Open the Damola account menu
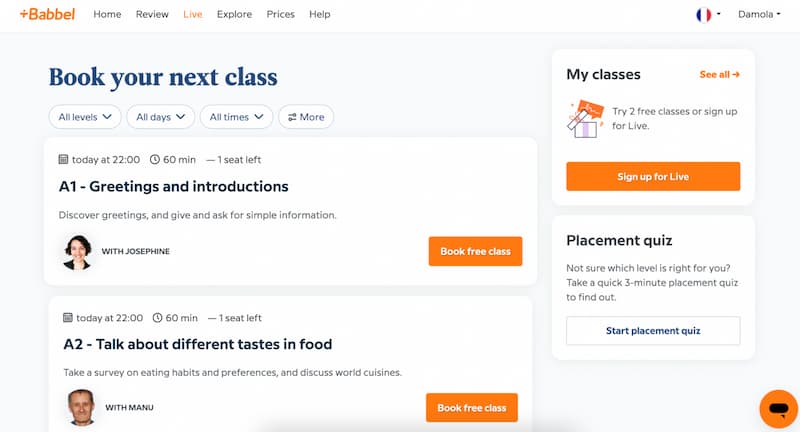This screenshot has height=432, width=800. [x=759, y=14]
